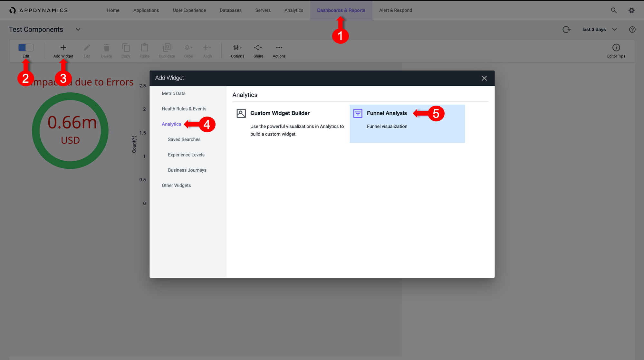Screen dimensions: 644x360
Task: Close the Add Widget dialog
Action: 484,78
